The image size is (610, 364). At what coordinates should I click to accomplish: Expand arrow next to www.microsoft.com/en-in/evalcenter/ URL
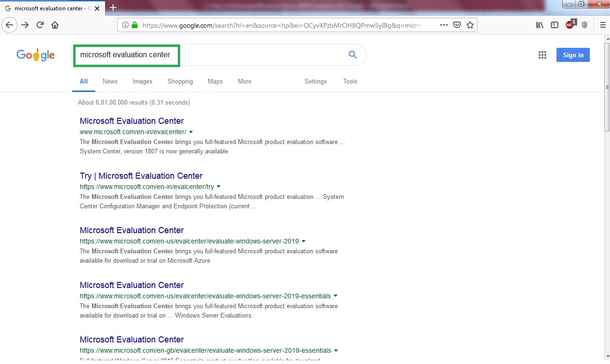tap(191, 132)
